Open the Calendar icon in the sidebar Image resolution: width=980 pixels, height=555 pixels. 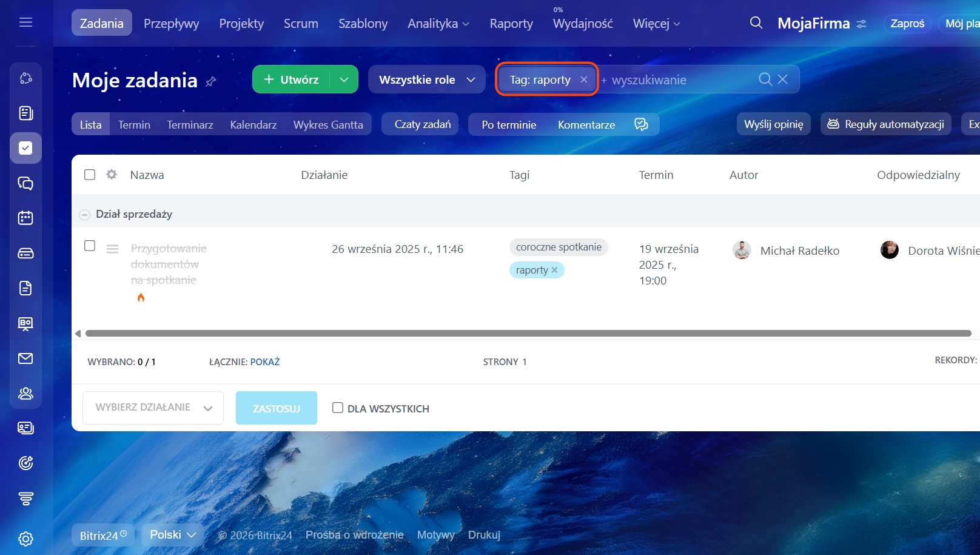pyautogui.click(x=25, y=218)
